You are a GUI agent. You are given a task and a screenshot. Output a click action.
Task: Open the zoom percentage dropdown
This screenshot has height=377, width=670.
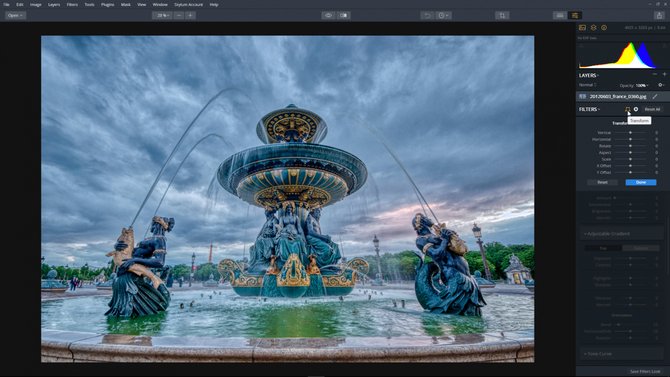click(162, 15)
